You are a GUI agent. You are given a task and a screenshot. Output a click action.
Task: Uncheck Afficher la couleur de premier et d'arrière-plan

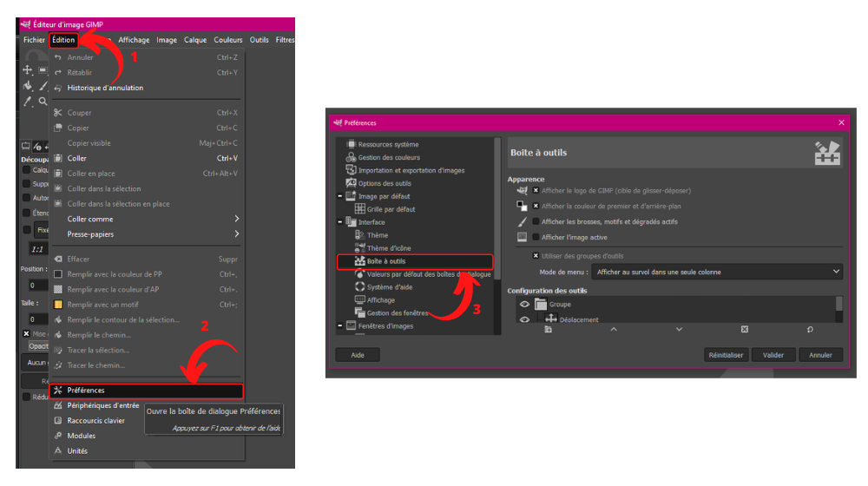click(536, 206)
